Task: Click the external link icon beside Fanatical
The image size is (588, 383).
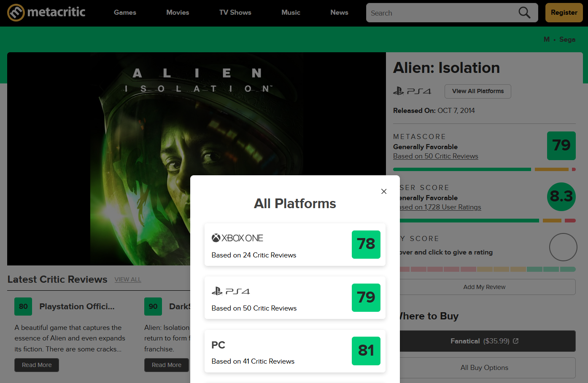Action: click(x=515, y=341)
